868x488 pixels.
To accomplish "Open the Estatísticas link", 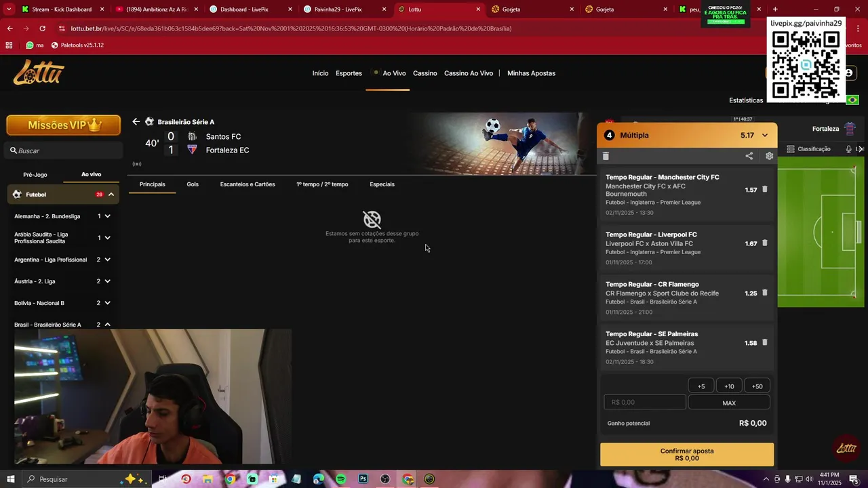I will coord(746,100).
